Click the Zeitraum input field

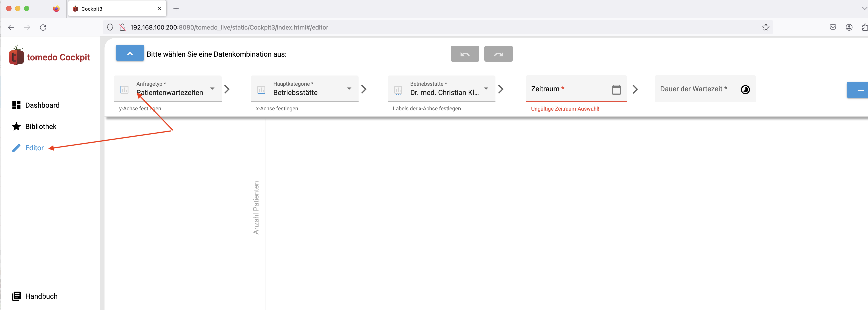pos(576,89)
